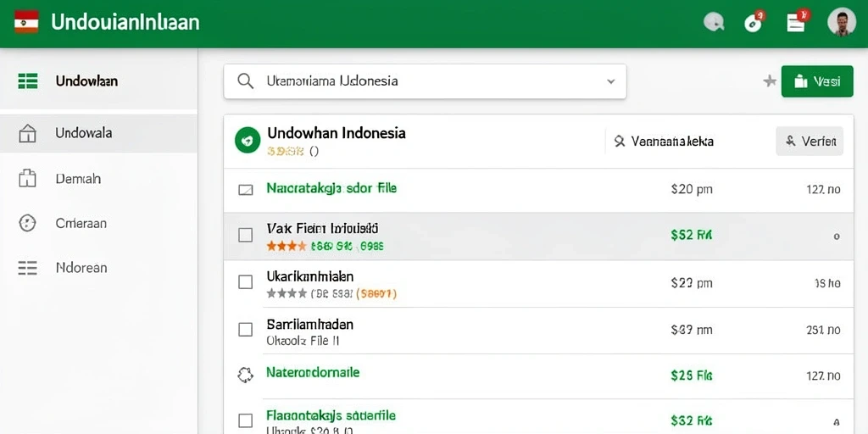
Task: Click the icon before Veeneanakeka
Action: point(620,142)
